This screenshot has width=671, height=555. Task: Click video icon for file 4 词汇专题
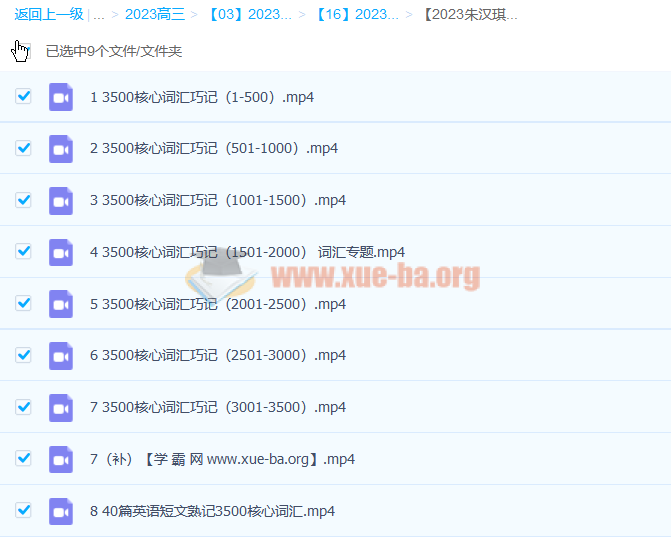click(x=61, y=252)
